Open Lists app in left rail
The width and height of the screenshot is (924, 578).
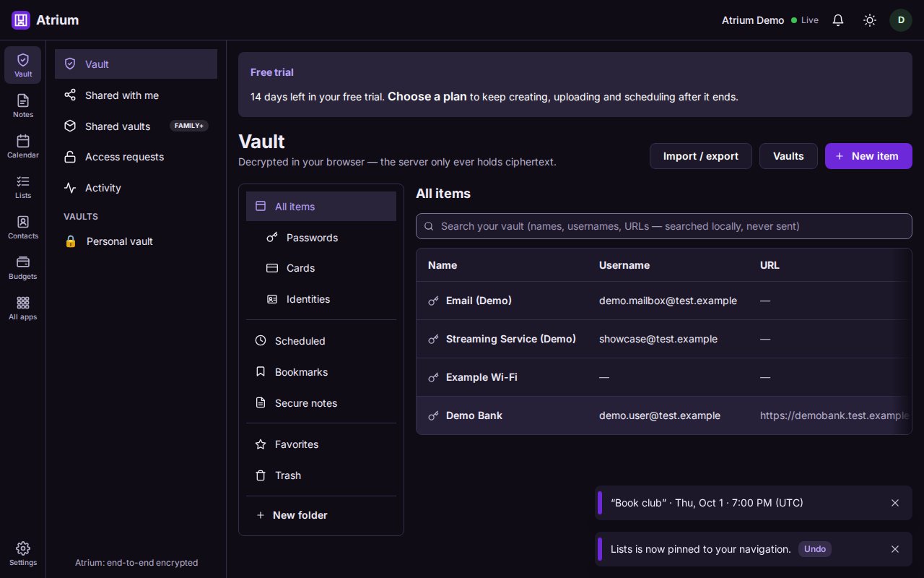click(x=23, y=186)
